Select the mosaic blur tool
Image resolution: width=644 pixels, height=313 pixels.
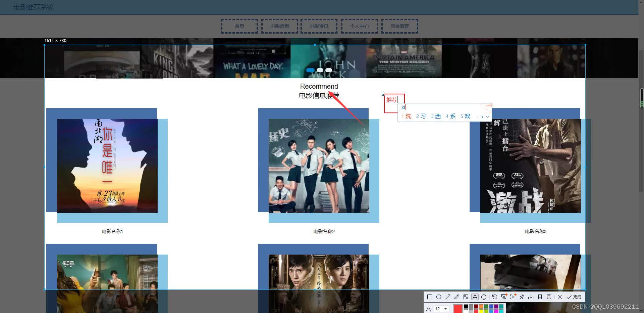466,297
